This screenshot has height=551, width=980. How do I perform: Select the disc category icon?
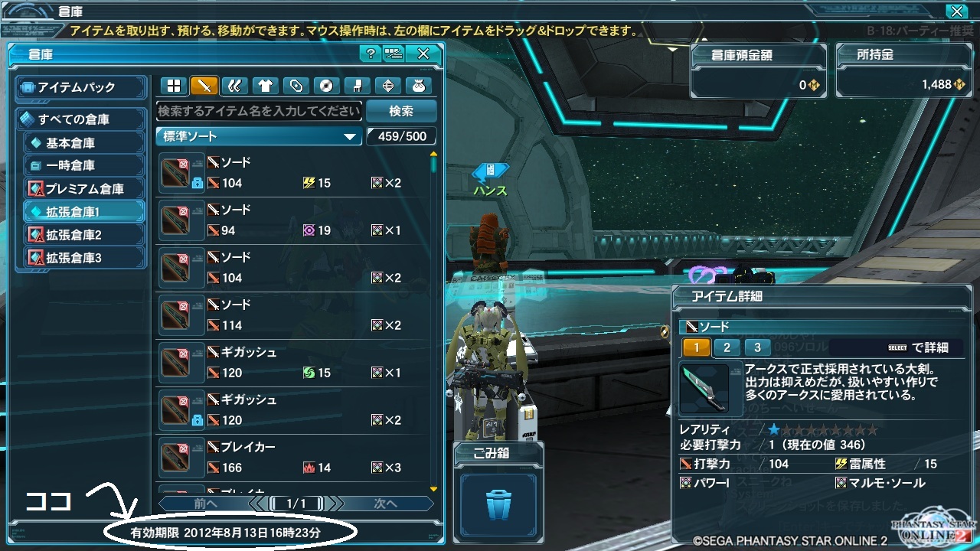[326, 86]
